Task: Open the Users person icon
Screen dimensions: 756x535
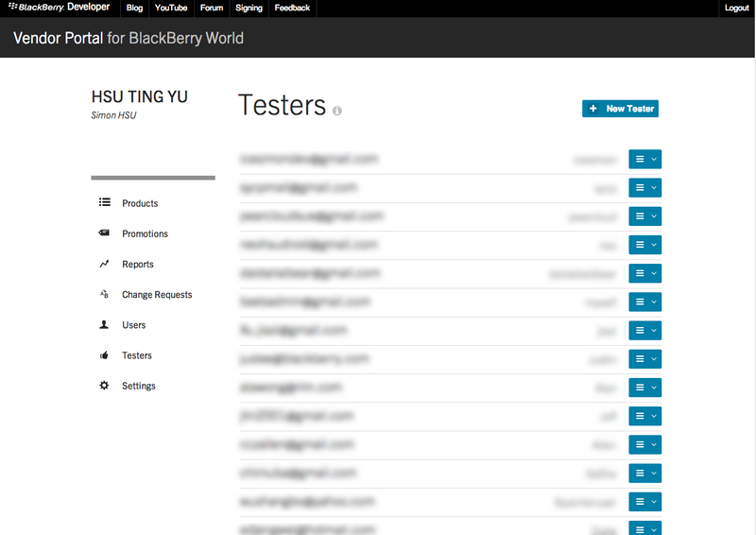Action: [104, 324]
